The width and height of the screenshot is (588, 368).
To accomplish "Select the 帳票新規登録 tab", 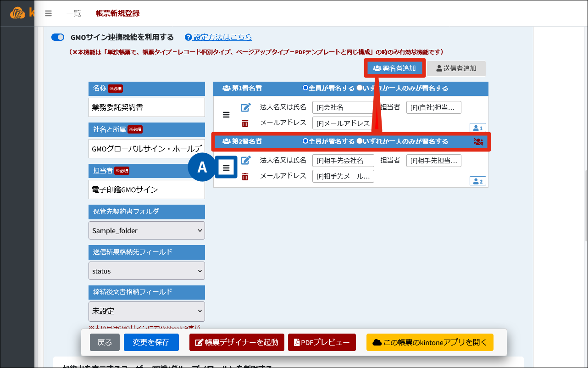I will 117,13.
